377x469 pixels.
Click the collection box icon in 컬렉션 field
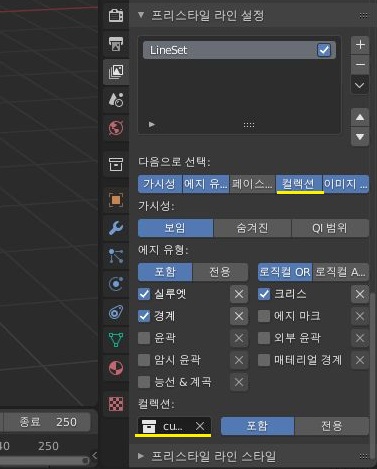pyautogui.click(x=149, y=426)
